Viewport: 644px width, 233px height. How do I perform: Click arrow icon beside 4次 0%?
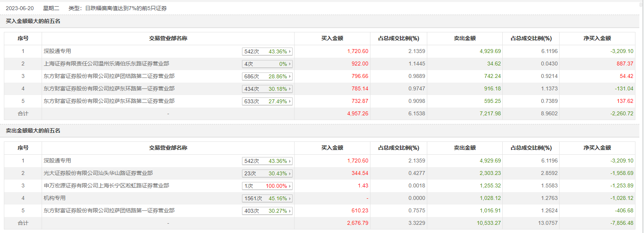pos(290,64)
